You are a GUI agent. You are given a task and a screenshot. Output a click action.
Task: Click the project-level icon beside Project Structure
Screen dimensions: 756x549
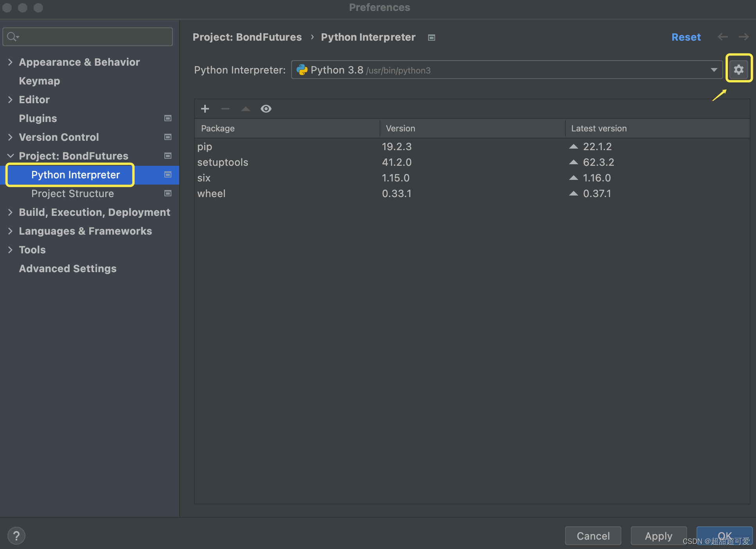click(168, 193)
